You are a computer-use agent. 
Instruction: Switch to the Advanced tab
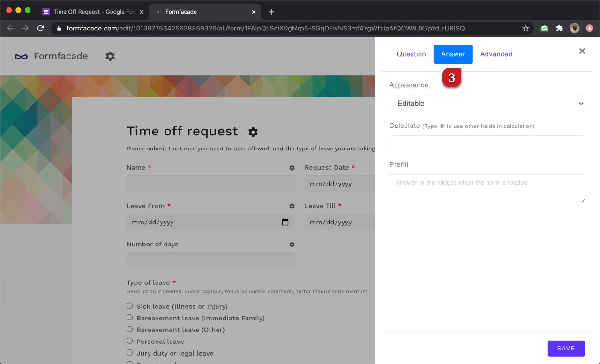496,54
